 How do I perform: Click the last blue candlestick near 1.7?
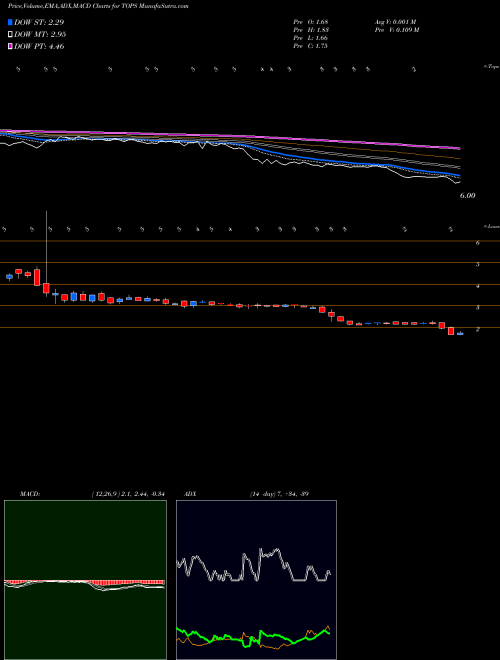(x=460, y=333)
